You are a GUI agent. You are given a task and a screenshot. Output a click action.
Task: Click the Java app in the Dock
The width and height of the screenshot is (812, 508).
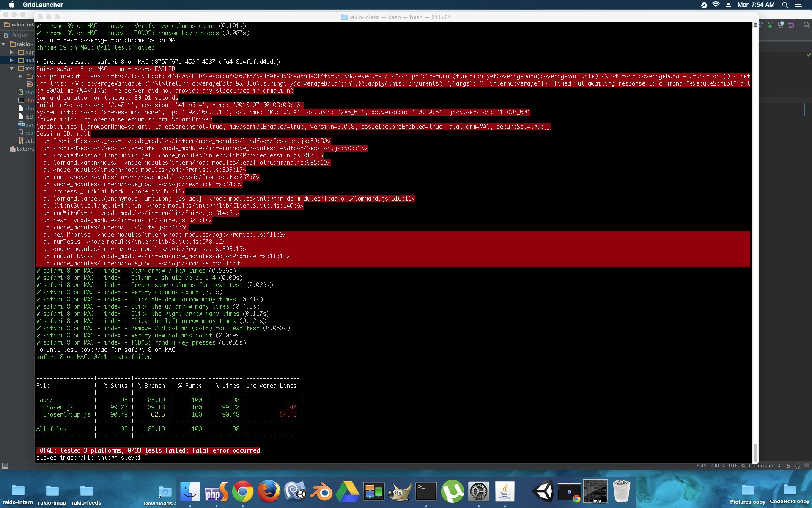(x=505, y=491)
